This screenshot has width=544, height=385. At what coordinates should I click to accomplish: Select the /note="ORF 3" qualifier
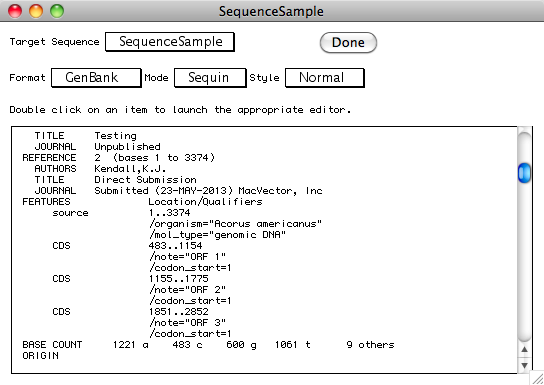[187, 323]
